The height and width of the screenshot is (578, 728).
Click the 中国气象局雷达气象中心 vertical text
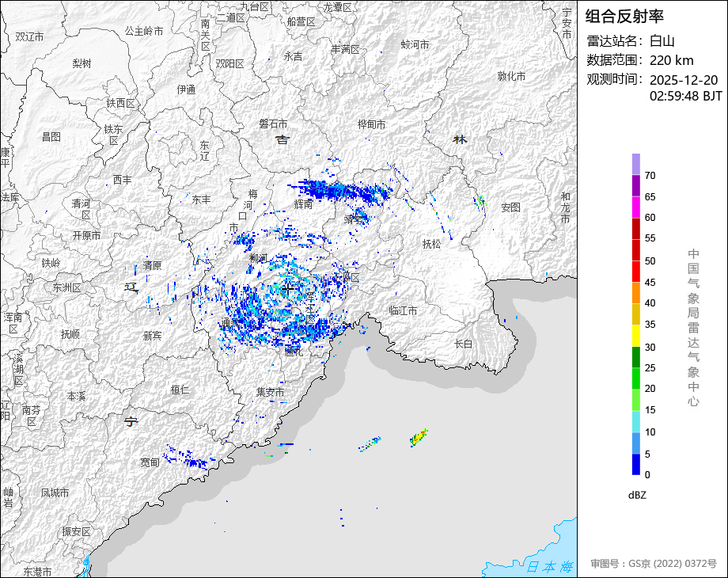tap(693, 328)
